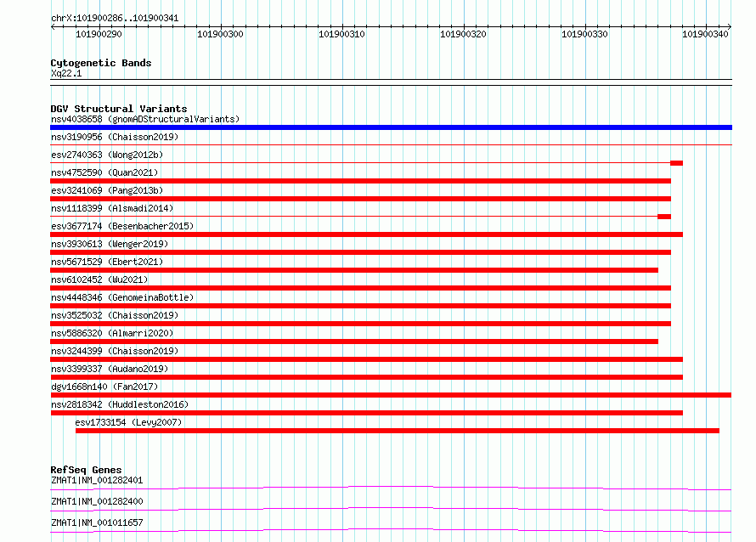Screen dimensions: 756x542
Task: Click the red bar under nsv3930613
Action: tap(361, 252)
